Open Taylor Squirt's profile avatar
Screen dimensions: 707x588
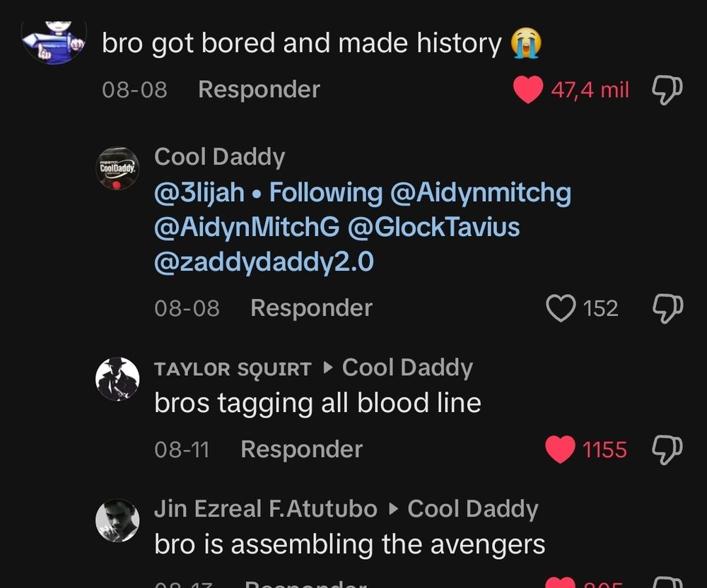117,379
